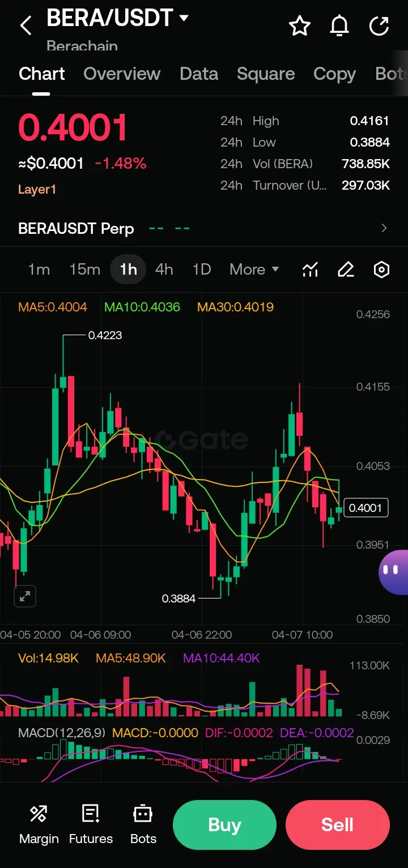Tap volume MA10:44.40K label
Viewport: 408px width, 868px height.
tap(222, 658)
